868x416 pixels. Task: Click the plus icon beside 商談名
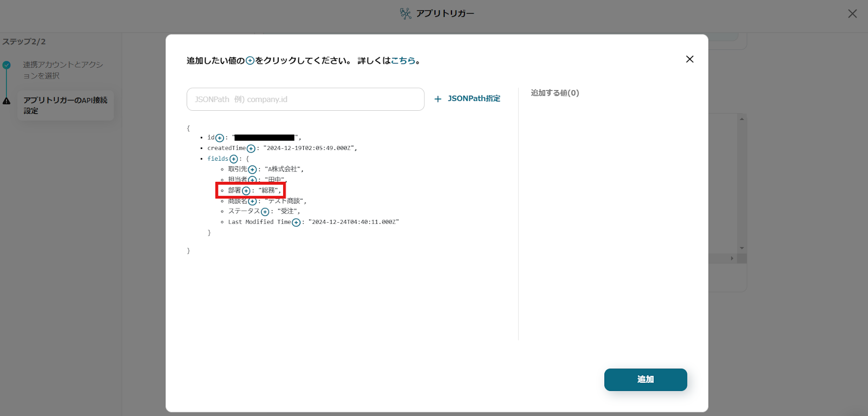click(252, 201)
